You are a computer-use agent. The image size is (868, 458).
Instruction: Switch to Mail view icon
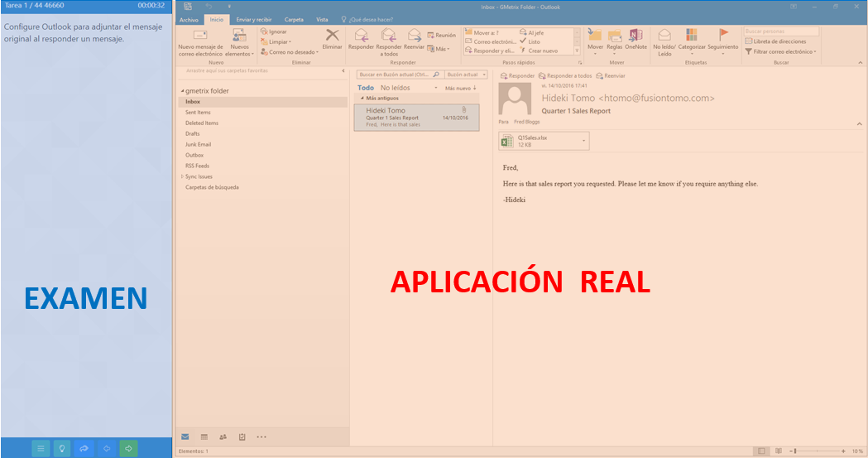(185, 437)
